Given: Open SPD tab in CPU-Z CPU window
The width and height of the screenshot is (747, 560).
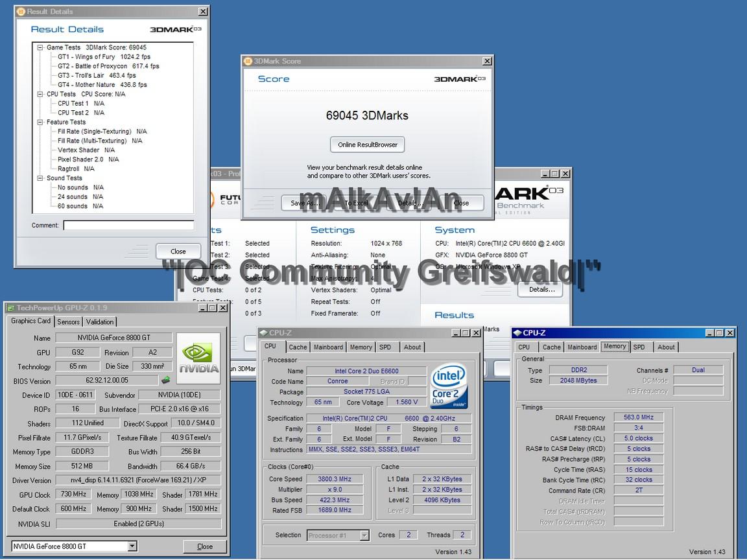Looking at the screenshot, I should [x=385, y=347].
